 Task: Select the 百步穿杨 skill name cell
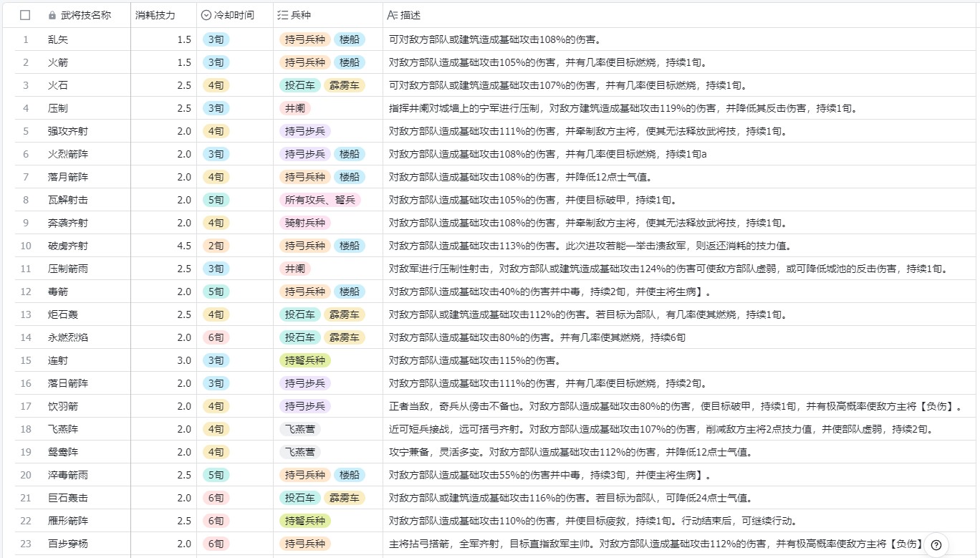tap(68, 544)
